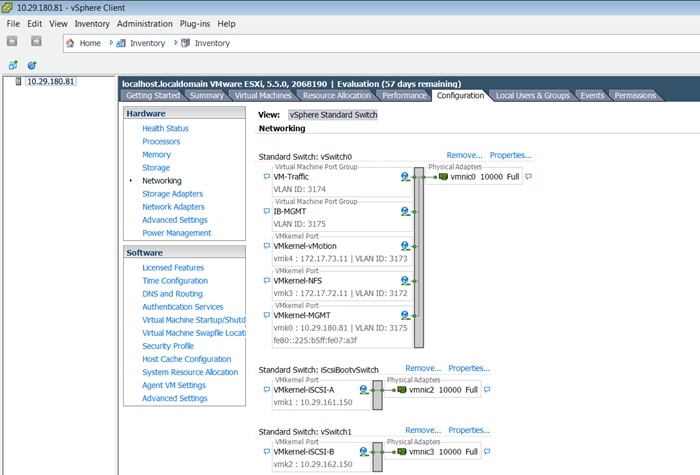Click the speech bubble icon beside VMkernel-NFS
Viewport: 700px width, 475px height.
[267, 281]
